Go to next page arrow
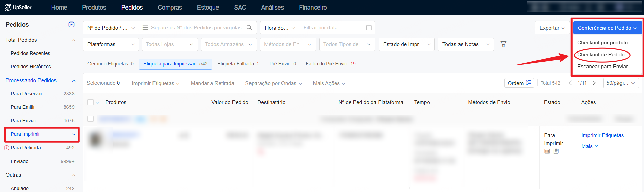 (x=594, y=83)
